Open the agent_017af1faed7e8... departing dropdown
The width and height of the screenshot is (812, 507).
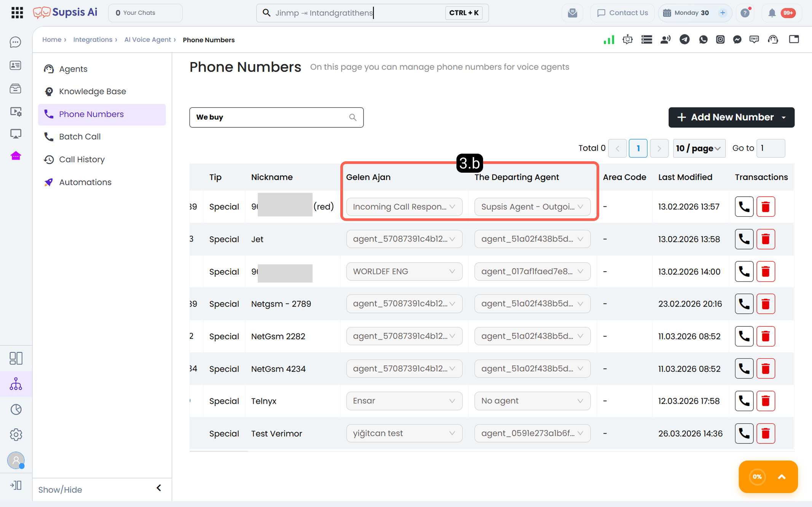point(532,272)
